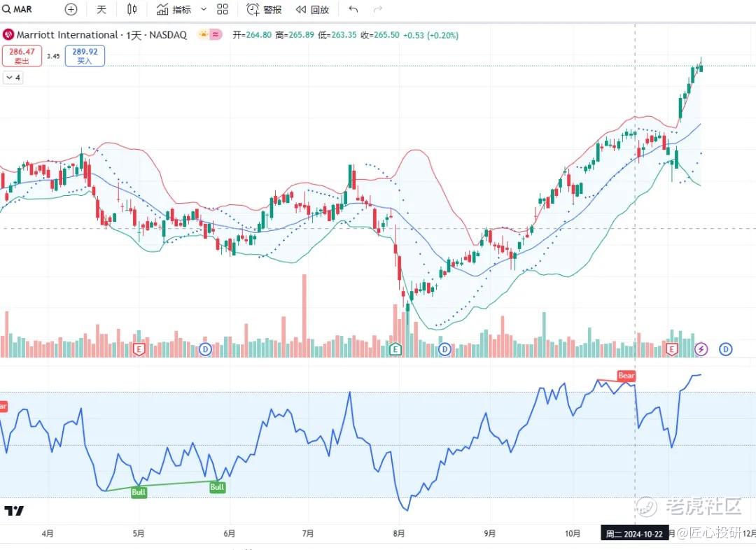Viewport: 756px width, 550px height.
Task: Undo the last chart action
Action: tap(353, 9)
